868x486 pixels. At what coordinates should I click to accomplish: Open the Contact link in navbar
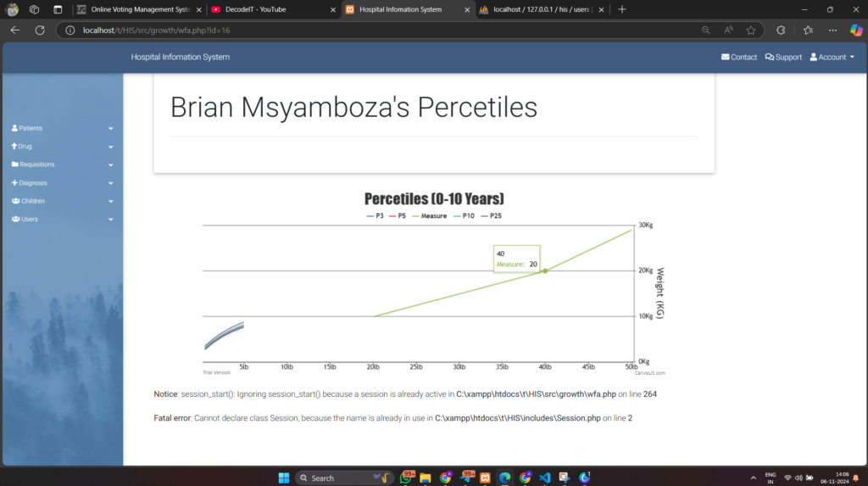click(x=739, y=57)
